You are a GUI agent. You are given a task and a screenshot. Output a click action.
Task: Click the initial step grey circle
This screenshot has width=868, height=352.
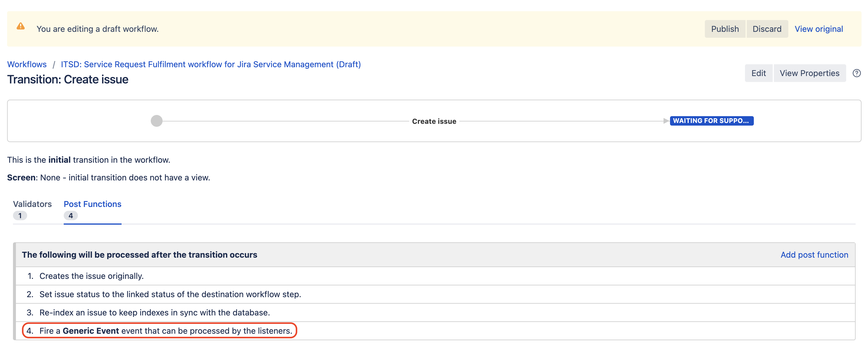156,121
